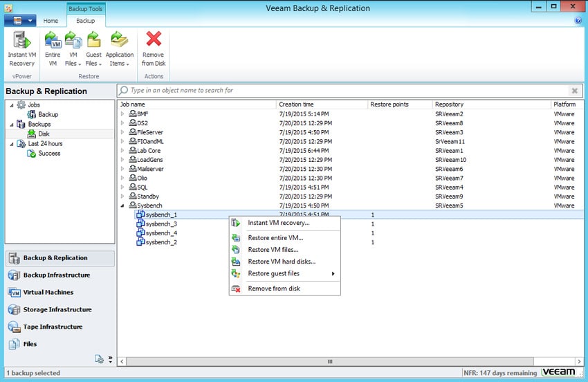
Task: Select the sysbench_3 VM icon
Action: coord(140,224)
